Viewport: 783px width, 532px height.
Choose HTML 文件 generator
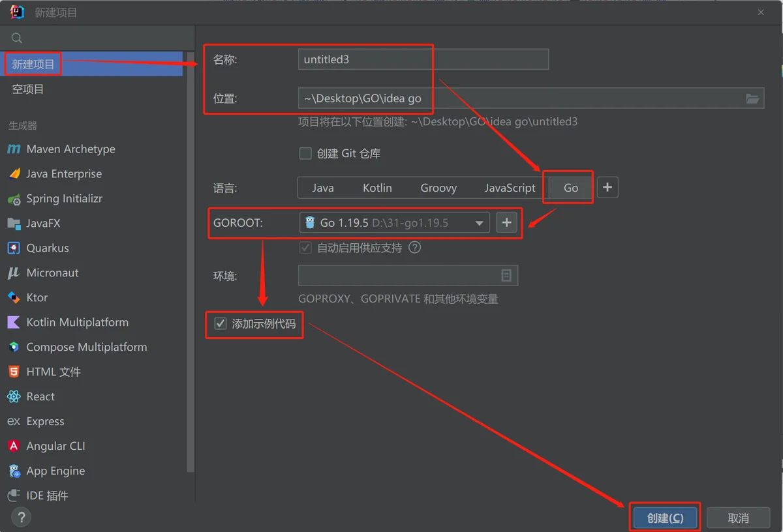(91, 372)
